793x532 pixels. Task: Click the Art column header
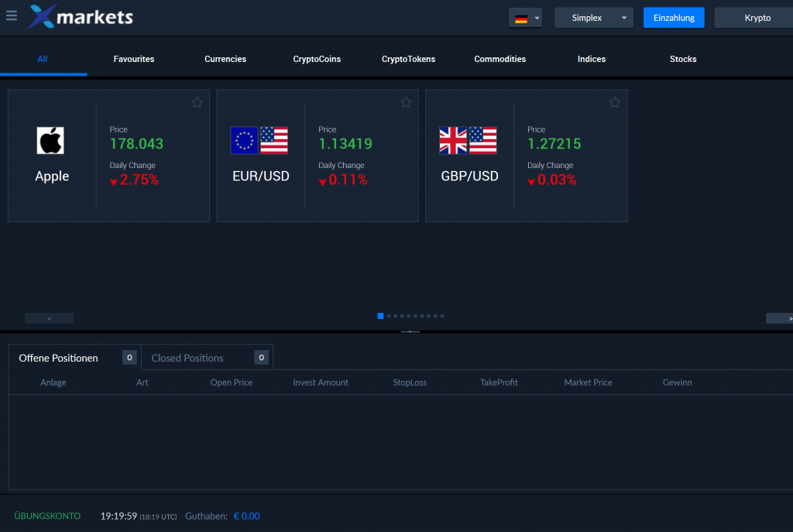coord(142,383)
